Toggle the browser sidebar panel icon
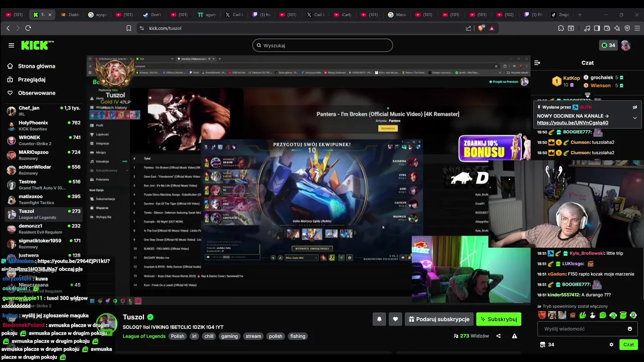Viewport: 644px width, 362px height. point(597,28)
